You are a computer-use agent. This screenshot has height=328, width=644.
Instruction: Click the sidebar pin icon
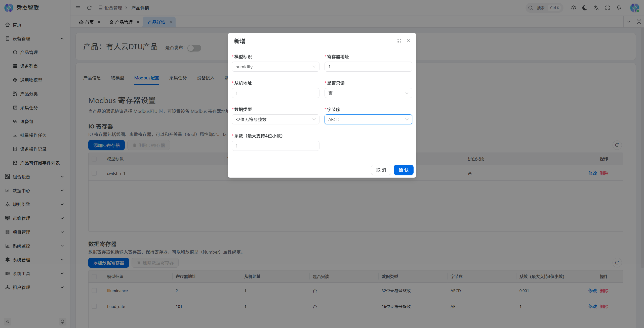click(62, 321)
